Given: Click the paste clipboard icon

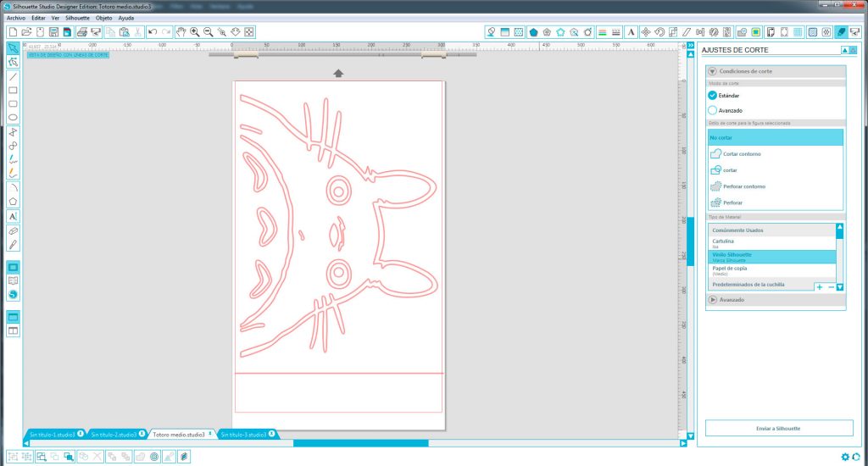Looking at the screenshot, I should point(125,32).
